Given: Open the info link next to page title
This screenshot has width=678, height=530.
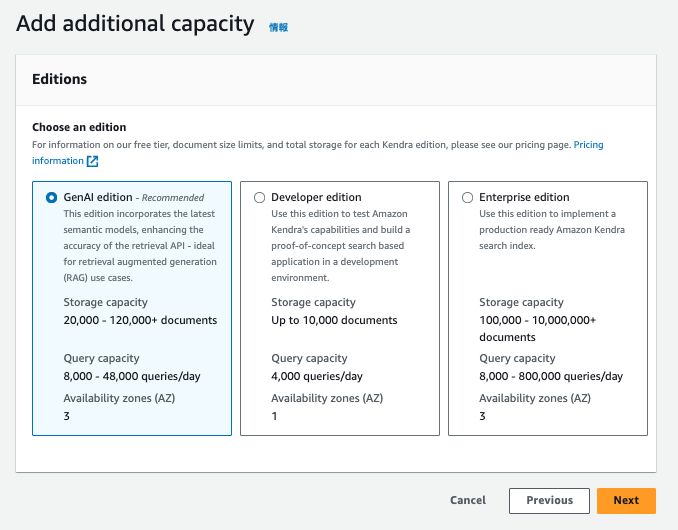Looking at the screenshot, I should 278,28.
